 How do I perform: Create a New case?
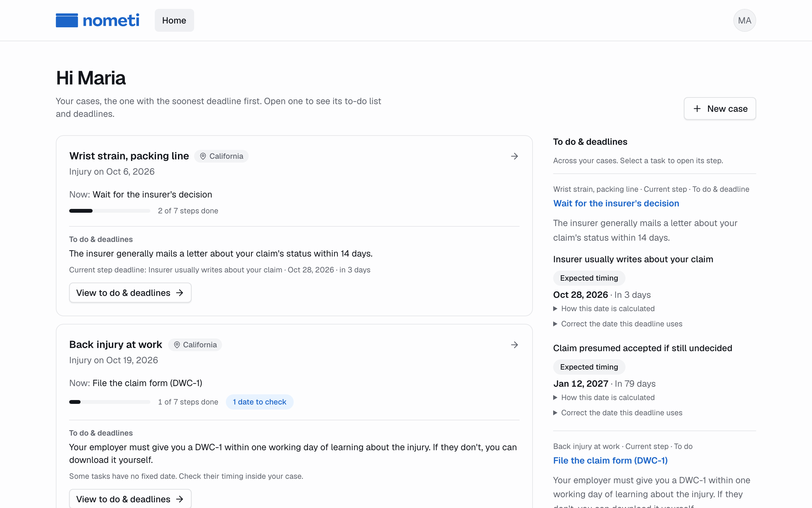720,109
